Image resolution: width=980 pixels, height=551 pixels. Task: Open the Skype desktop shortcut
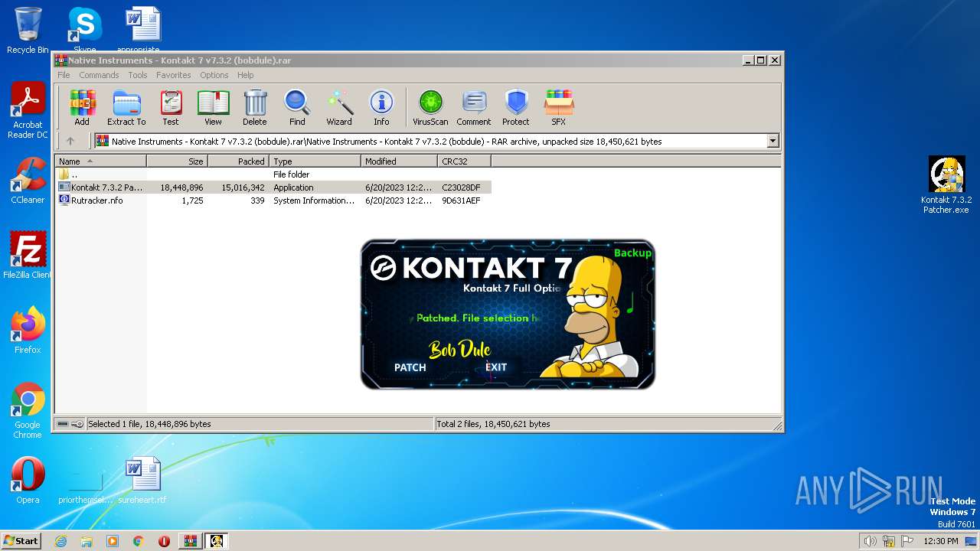tap(84, 31)
